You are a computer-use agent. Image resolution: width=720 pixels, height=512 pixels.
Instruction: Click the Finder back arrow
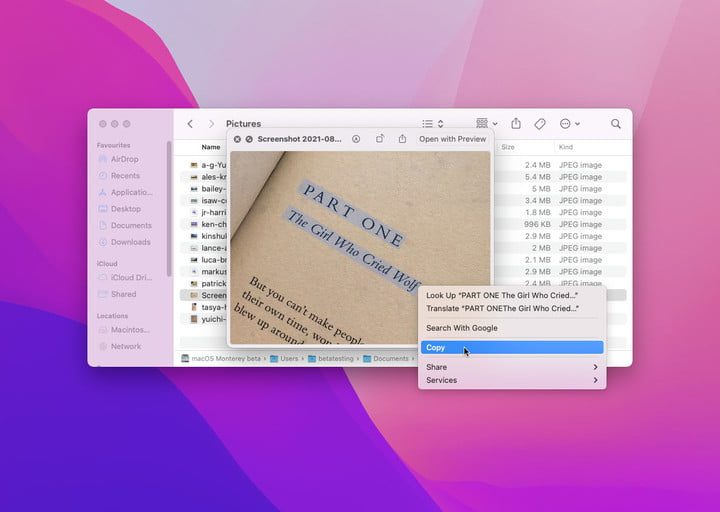pyautogui.click(x=190, y=124)
